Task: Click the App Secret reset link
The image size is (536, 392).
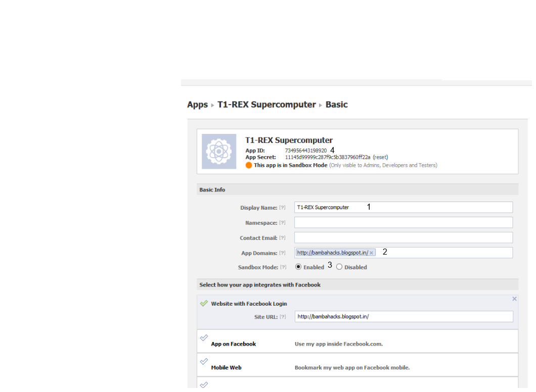Action: coord(380,157)
